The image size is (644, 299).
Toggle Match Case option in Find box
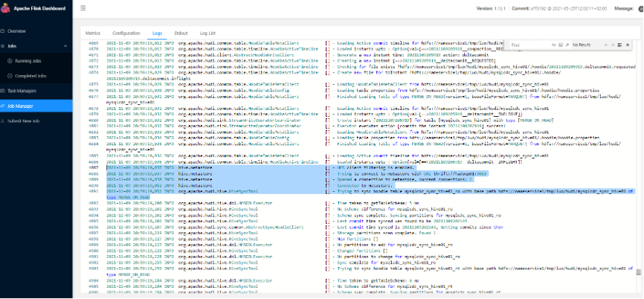click(x=553, y=45)
